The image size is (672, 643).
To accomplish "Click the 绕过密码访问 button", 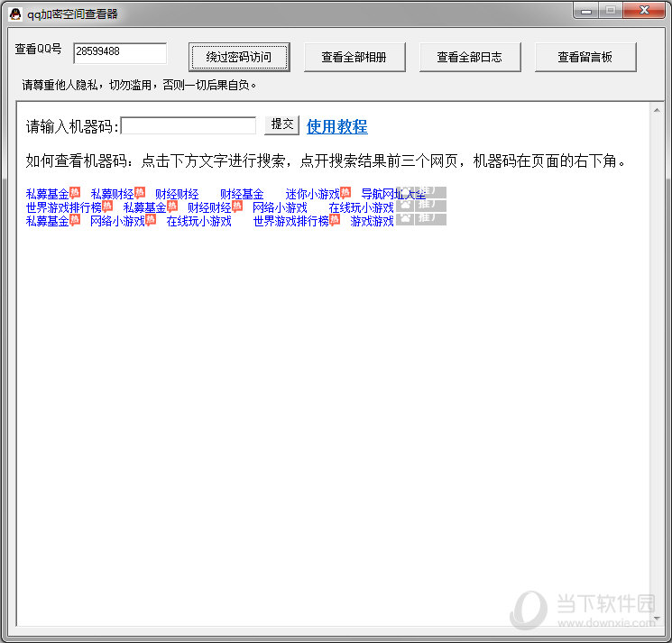I will click(239, 57).
